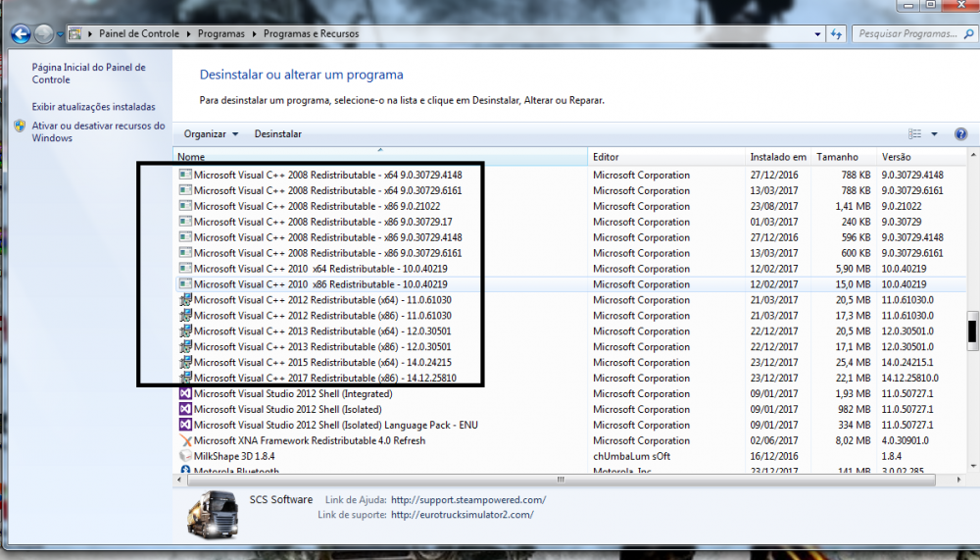Click icon of Visual C++ 2013 Redistributable (x86)
The height and width of the screenshot is (560, 980).
click(185, 346)
